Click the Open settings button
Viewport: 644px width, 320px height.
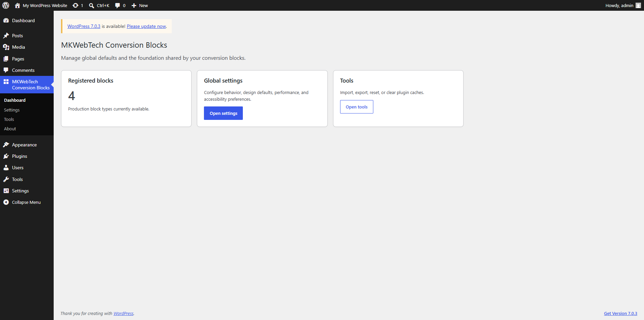pos(223,113)
